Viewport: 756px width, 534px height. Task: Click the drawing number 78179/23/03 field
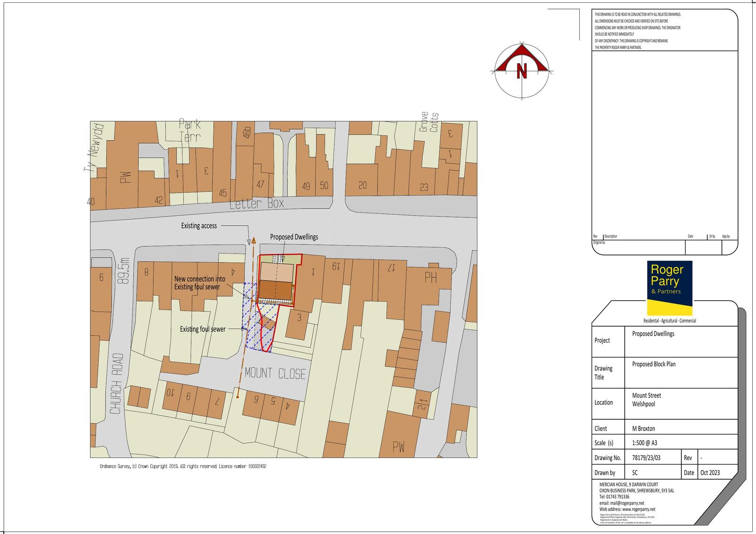pos(646,458)
